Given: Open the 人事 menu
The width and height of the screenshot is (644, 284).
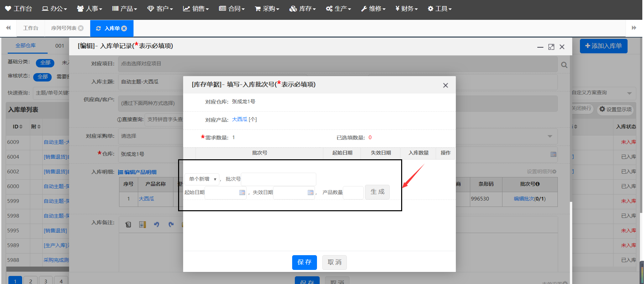Looking at the screenshot, I should (90, 9).
